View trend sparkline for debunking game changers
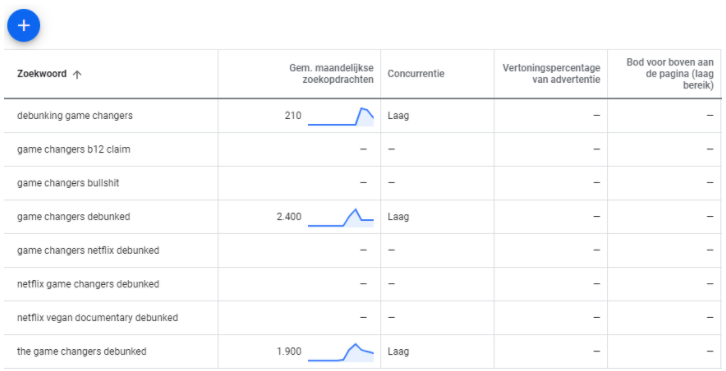This screenshot has width=726, height=371. [x=341, y=116]
